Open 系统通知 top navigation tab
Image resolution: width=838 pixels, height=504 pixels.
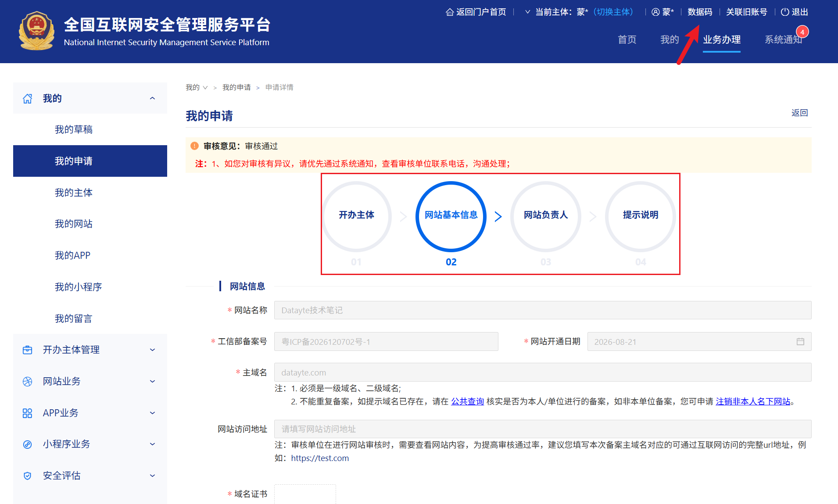pos(784,39)
